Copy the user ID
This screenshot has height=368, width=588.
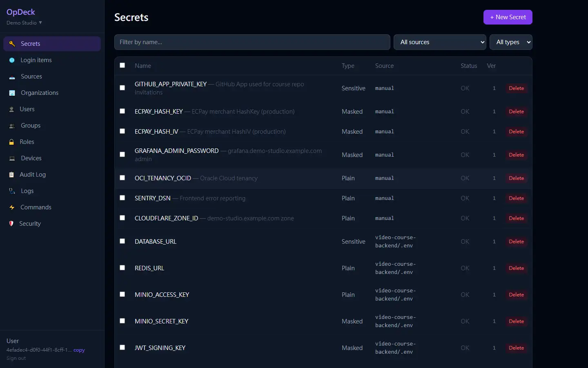(x=79, y=350)
